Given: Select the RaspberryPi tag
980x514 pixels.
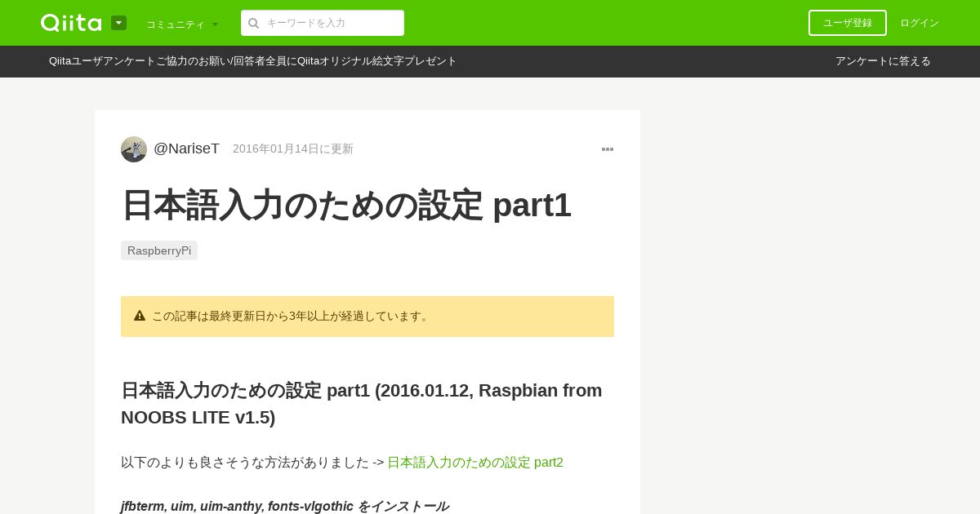Looking at the screenshot, I should click(x=159, y=250).
